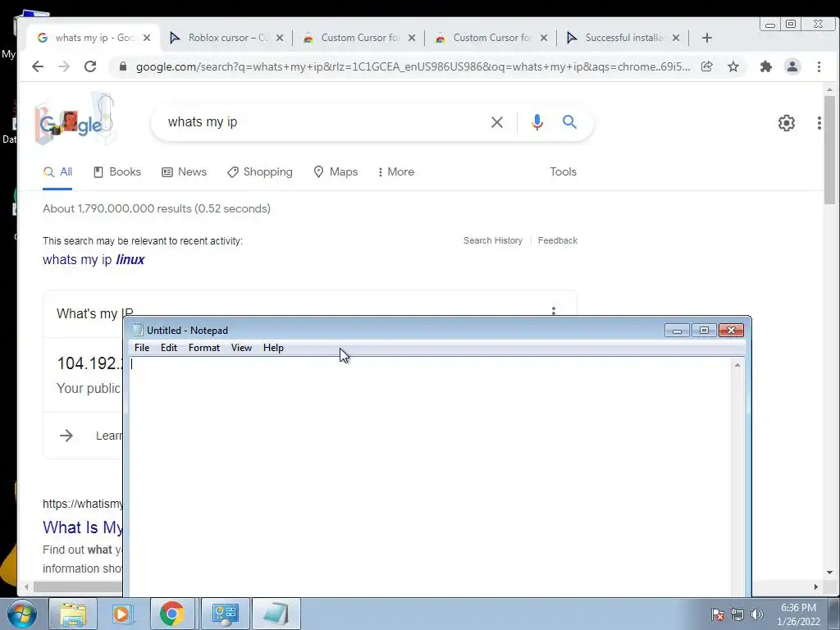Image resolution: width=840 pixels, height=630 pixels.
Task: Open the Control Panel taskbar item
Action: [225, 614]
